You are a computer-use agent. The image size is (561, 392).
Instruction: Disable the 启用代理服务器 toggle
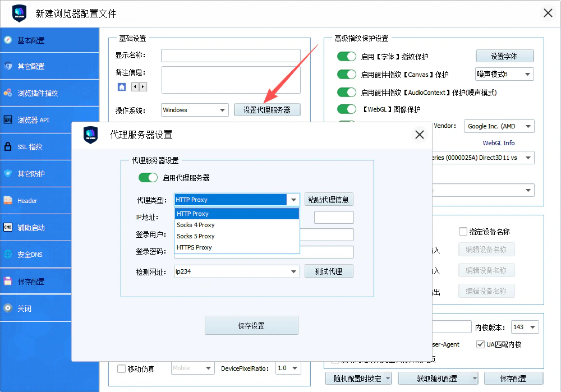pos(148,177)
